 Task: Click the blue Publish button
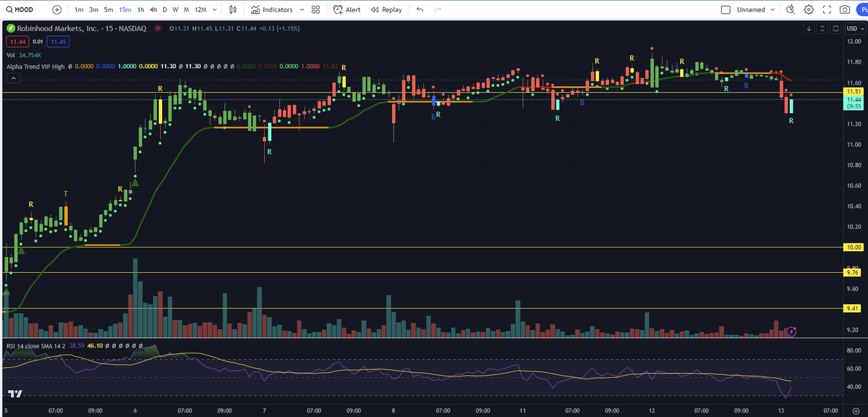pos(862,10)
